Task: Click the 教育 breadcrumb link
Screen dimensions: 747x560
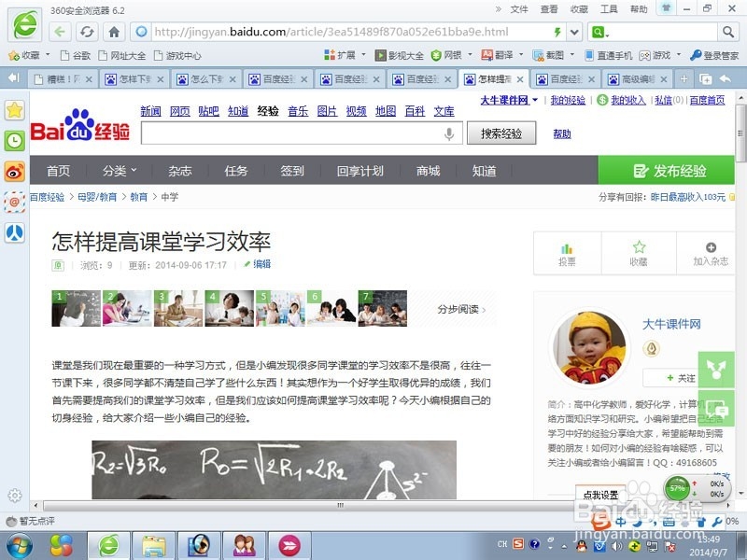Action: (x=138, y=197)
